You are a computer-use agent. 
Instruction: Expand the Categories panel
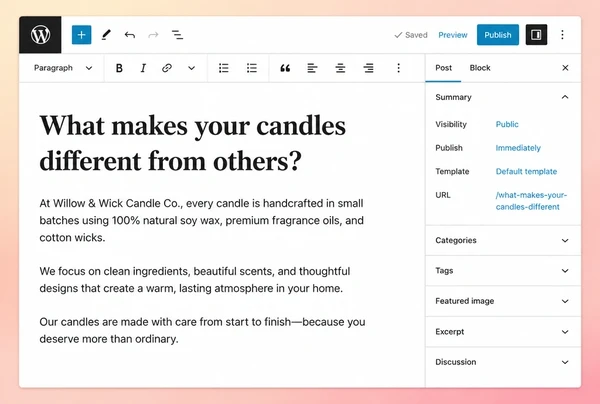(x=503, y=240)
